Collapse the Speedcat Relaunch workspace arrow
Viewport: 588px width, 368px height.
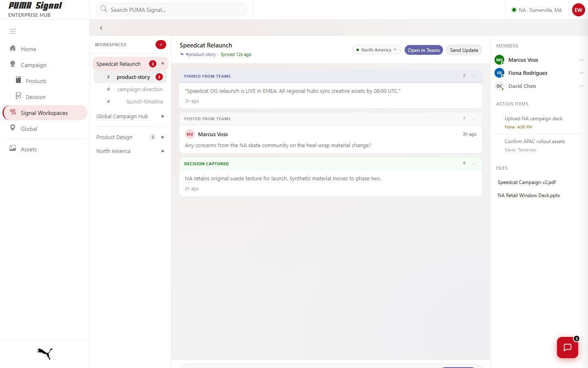163,64
